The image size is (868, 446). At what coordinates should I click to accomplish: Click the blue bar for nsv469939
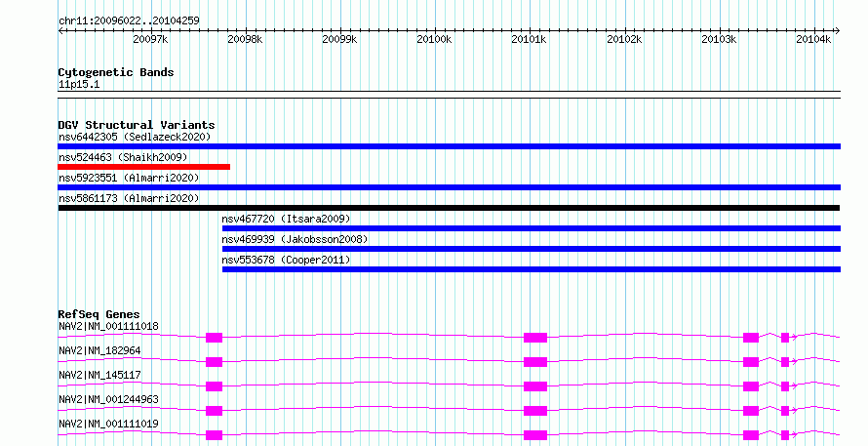coord(532,249)
